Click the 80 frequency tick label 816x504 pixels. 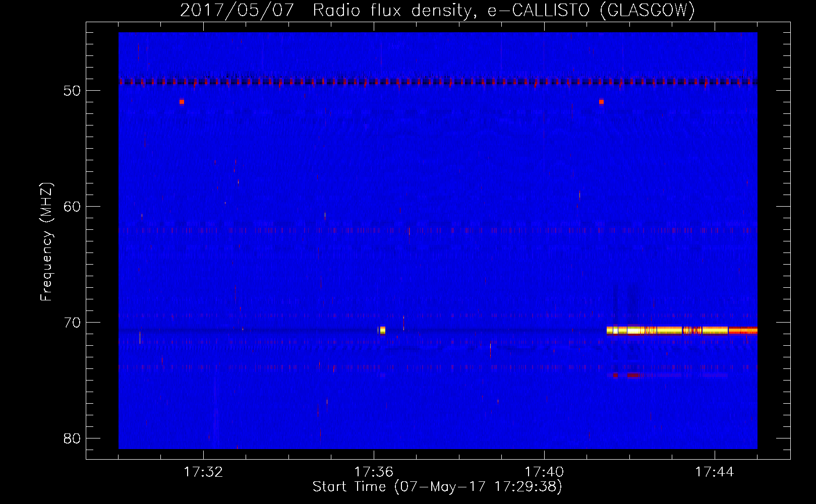[72, 438]
